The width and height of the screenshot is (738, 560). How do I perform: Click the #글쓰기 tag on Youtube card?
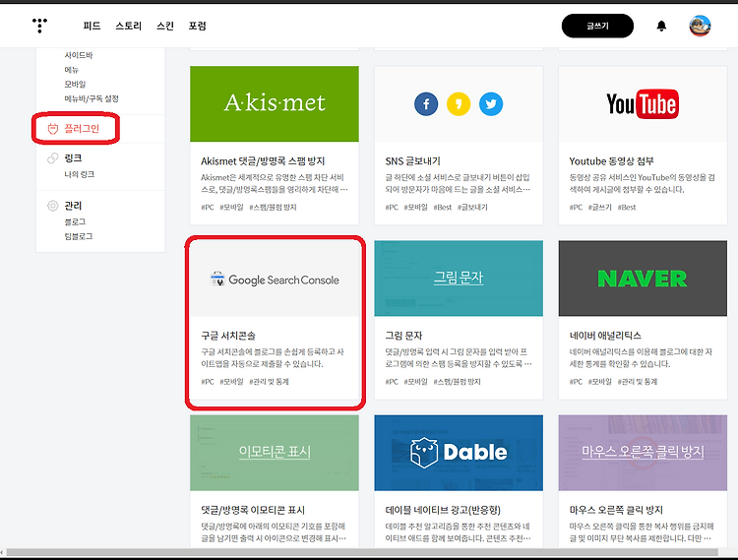coord(600,207)
